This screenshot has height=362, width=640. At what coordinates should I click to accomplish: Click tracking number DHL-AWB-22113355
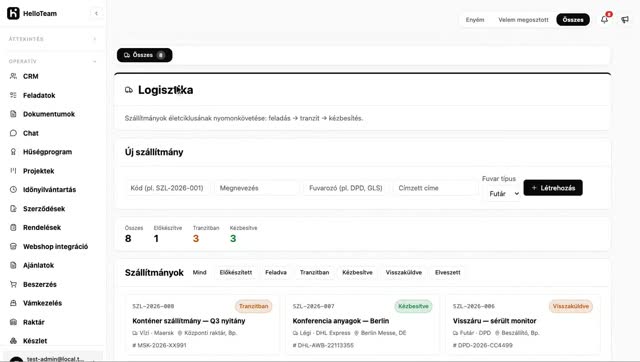[323, 345]
